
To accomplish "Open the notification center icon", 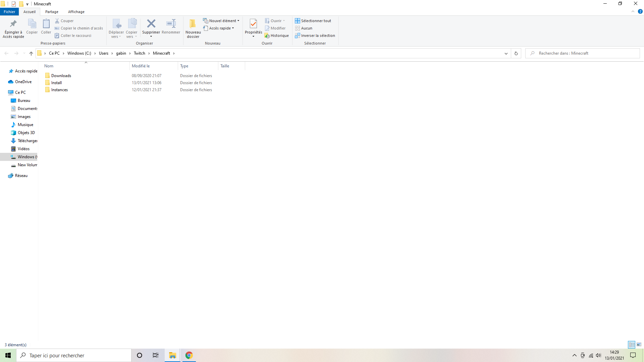I will click(x=633, y=355).
